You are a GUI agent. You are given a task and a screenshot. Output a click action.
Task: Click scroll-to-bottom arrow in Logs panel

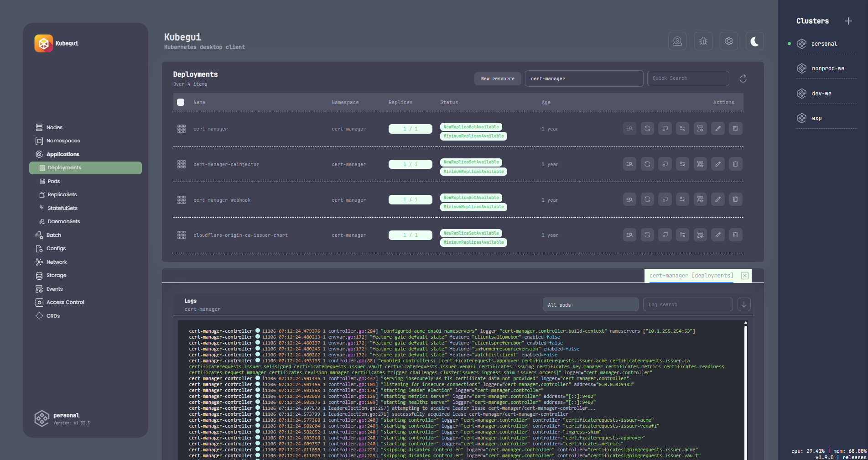coord(744,304)
